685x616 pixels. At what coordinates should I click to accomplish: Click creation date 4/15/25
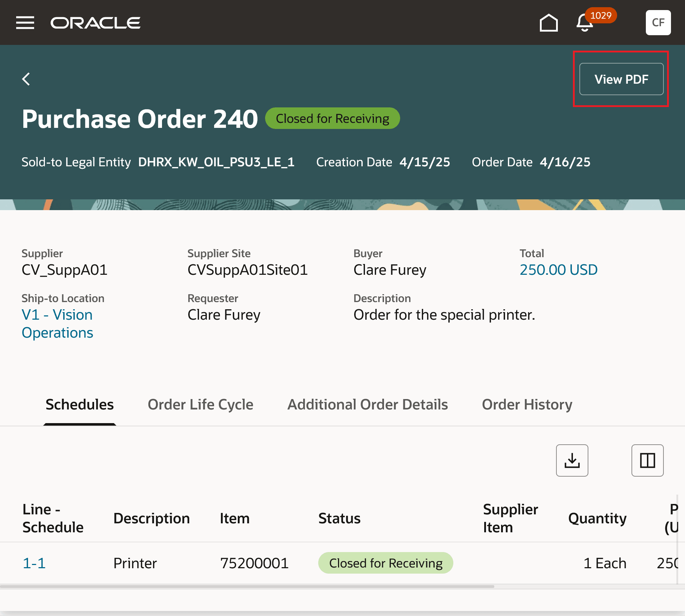[x=425, y=162]
